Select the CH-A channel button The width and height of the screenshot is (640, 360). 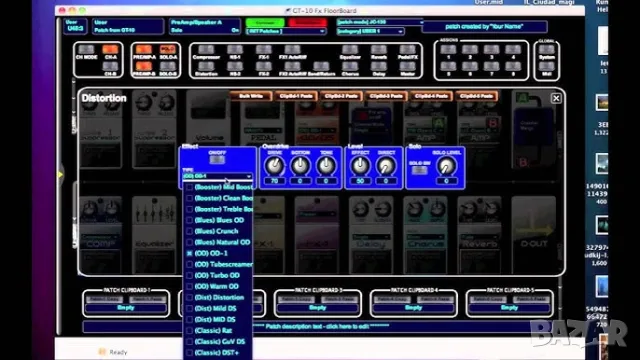click(x=110, y=50)
